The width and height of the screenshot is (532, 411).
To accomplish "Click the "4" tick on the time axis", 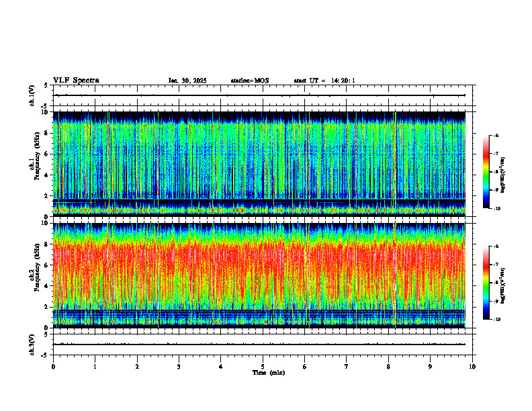I will pos(221,367).
